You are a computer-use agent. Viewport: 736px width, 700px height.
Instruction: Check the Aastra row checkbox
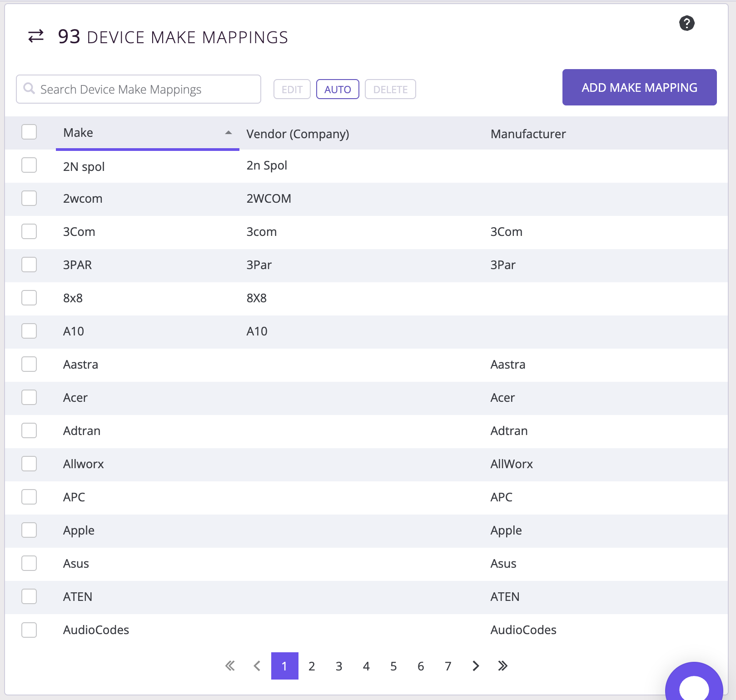(x=29, y=364)
